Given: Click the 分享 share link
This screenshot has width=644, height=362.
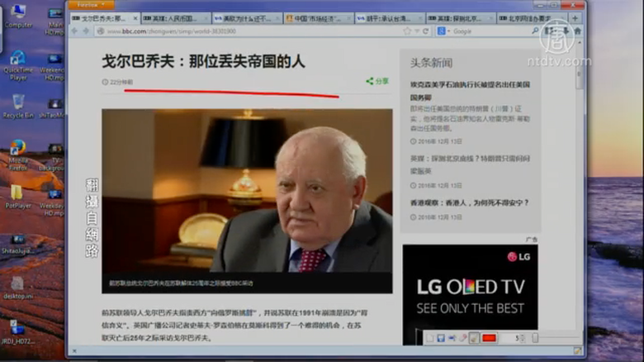Looking at the screenshot, I should point(376,81).
